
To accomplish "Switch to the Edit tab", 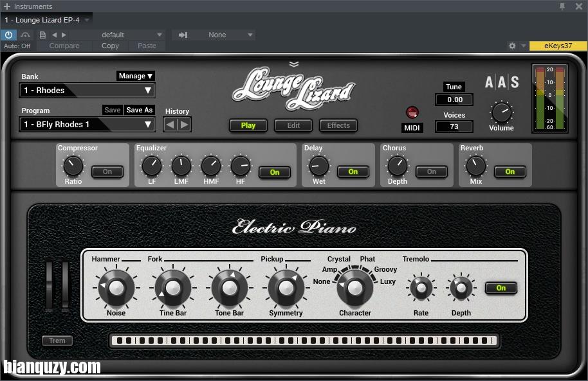I will point(293,125).
